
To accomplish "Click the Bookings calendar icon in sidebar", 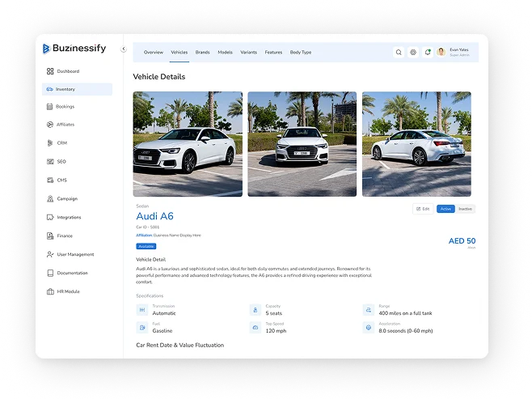I will [50, 106].
